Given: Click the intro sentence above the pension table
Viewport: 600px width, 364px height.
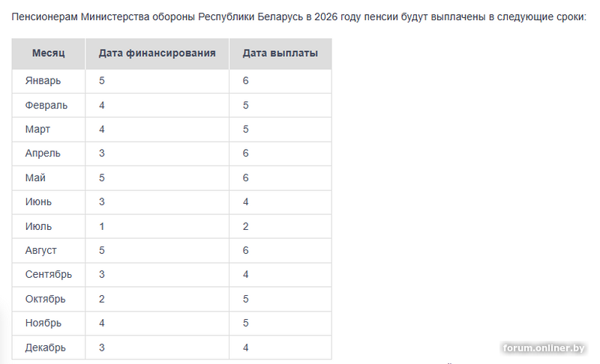Looking at the screenshot, I should (298, 16).
